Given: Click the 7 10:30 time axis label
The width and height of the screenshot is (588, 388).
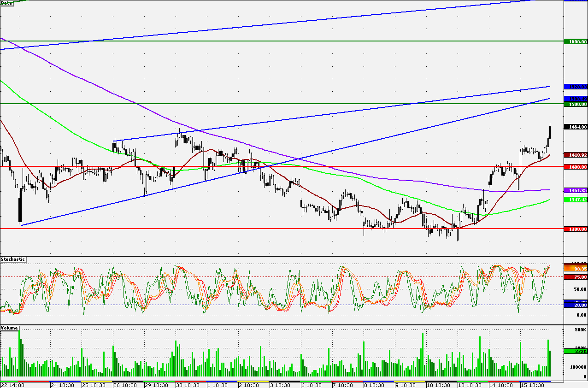Looking at the screenshot, I should (x=343, y=385).
